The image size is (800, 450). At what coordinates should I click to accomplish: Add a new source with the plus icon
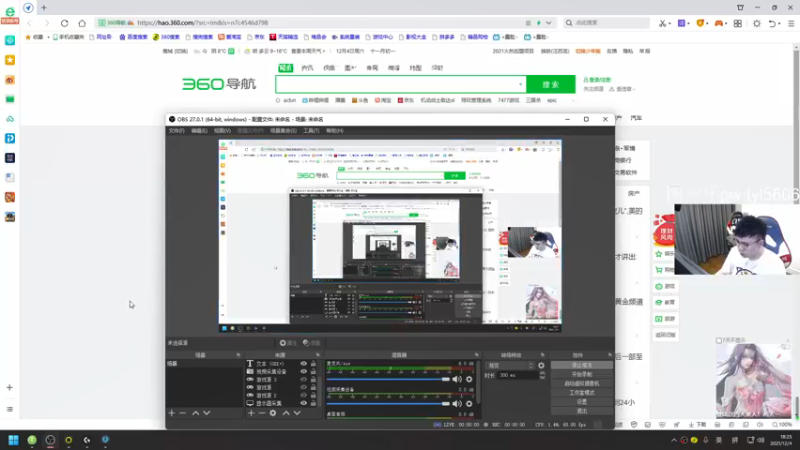pos(251,413)
